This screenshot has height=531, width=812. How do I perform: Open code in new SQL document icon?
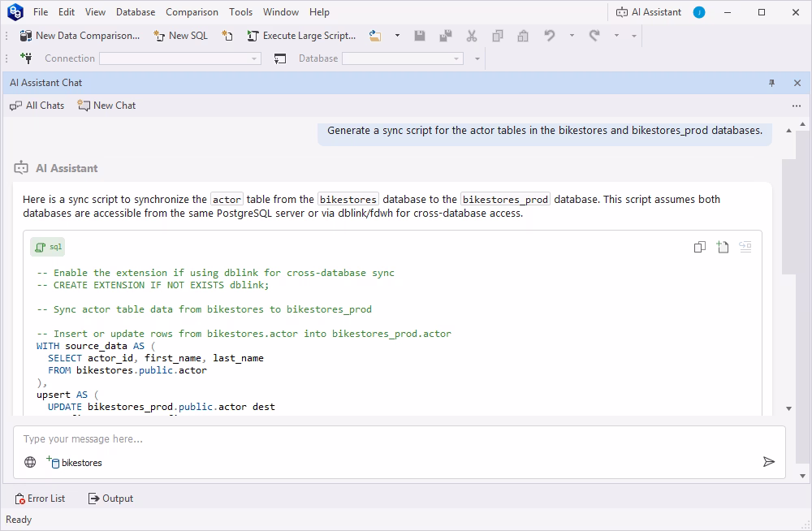click(723, 247)
